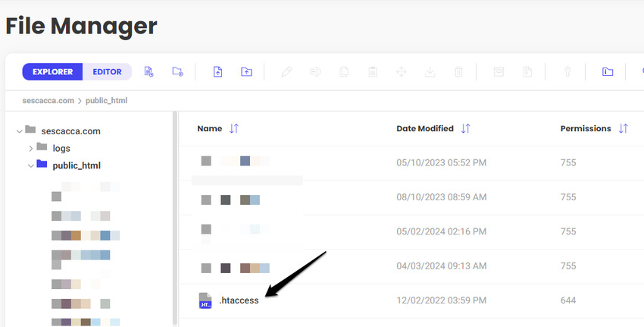Click the folder icon at toolbar right

(608, 72)
